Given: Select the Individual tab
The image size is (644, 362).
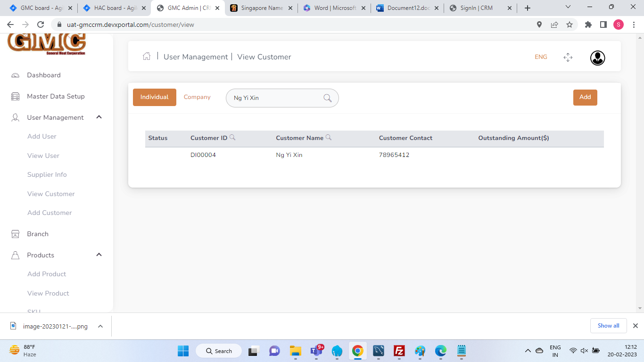Looking at the screenshot, I should pyautogui.click(x=154, y=97).
